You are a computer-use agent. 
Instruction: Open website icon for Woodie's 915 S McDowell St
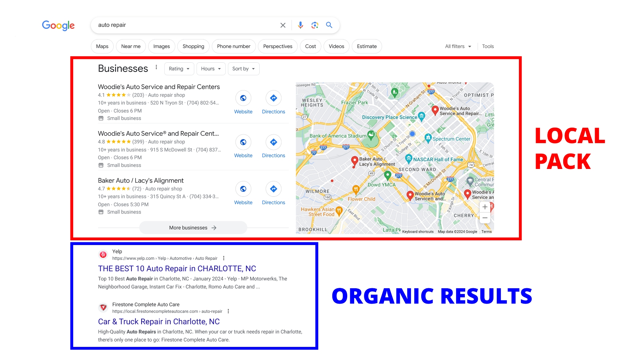243,142
